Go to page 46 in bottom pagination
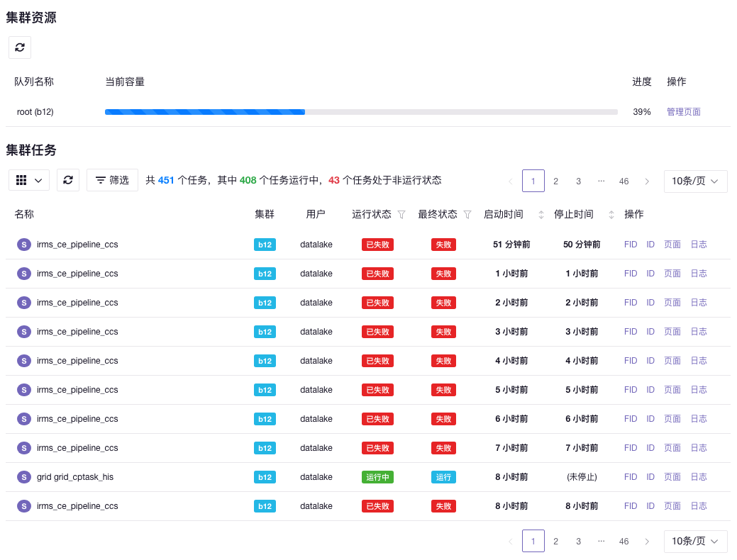The width and height of the screenshot is (737, 560). click(624, 542)
